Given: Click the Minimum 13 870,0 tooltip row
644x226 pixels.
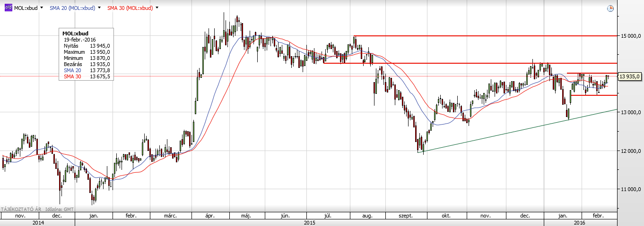Looking at the screenshot, I should tap(87, 58).
